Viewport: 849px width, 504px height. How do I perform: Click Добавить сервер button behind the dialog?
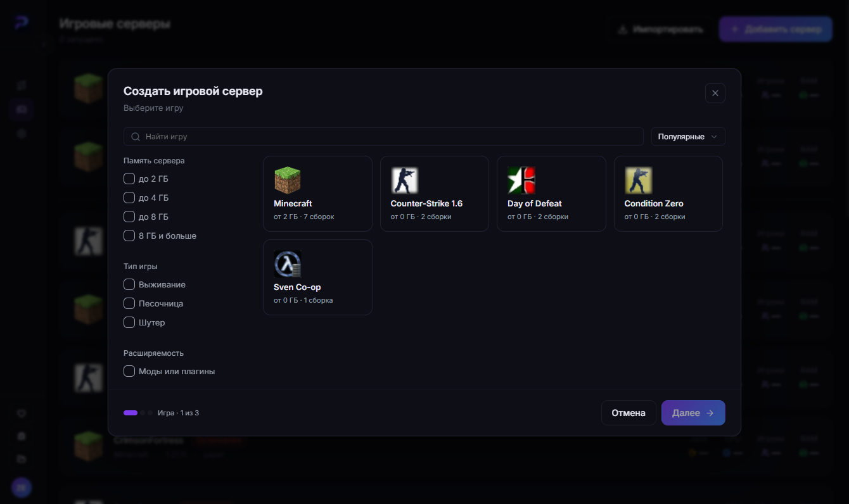776,29
